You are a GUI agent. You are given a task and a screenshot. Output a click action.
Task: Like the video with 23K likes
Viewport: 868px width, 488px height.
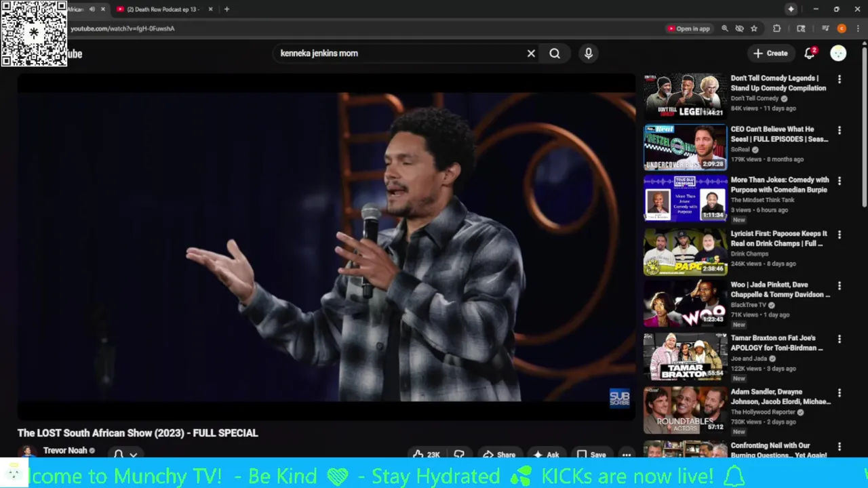[x=427, y=454]
